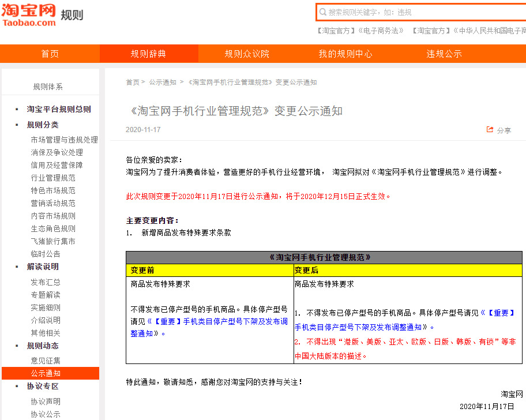
Task: Focus the rule keyword search box
Action: 422,13
